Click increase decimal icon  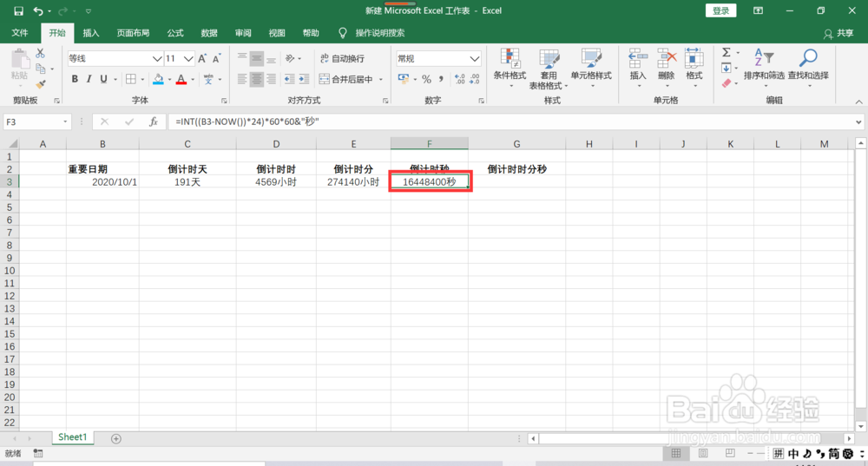pos(460,79)
